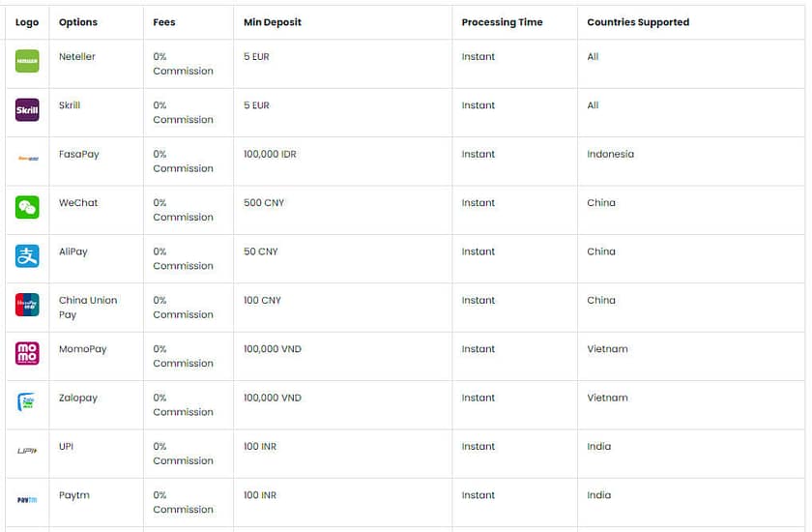This screenshot has width=812, height=532.
Task: Click the Countries Supported column header
Action: [638, 22]
